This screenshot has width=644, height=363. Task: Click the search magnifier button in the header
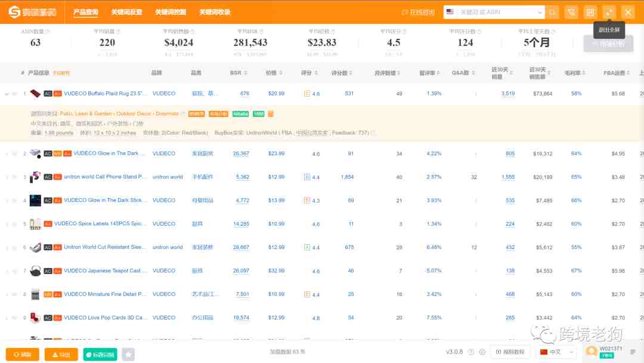552,13
